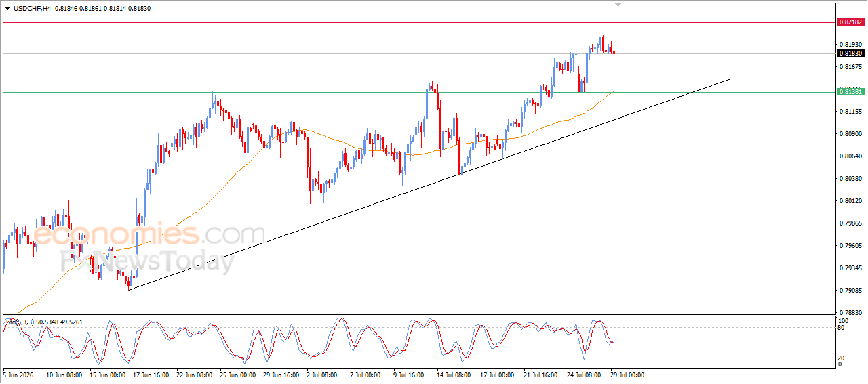The width and height of the screenshot is (868, 384).
Task: Click the 22 Jun 08:00 time label
Action: (x=194, y=374)
